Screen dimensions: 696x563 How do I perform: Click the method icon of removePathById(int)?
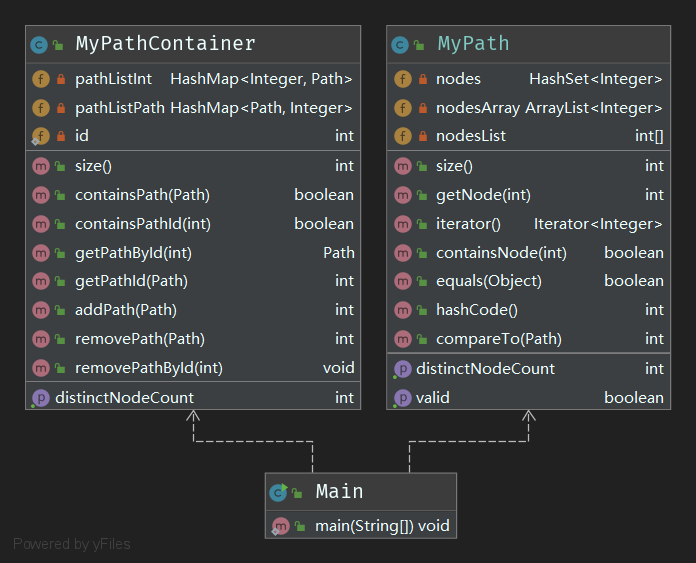point(41,368)
